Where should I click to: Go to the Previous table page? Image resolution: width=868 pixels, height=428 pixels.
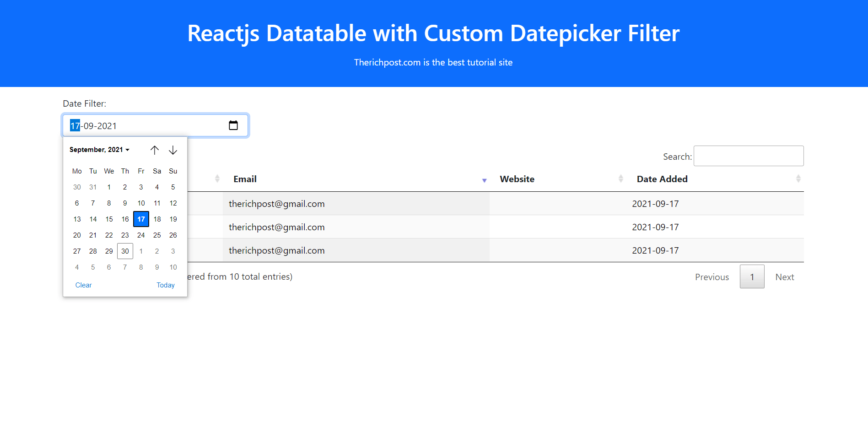click(x=712, y=277)
